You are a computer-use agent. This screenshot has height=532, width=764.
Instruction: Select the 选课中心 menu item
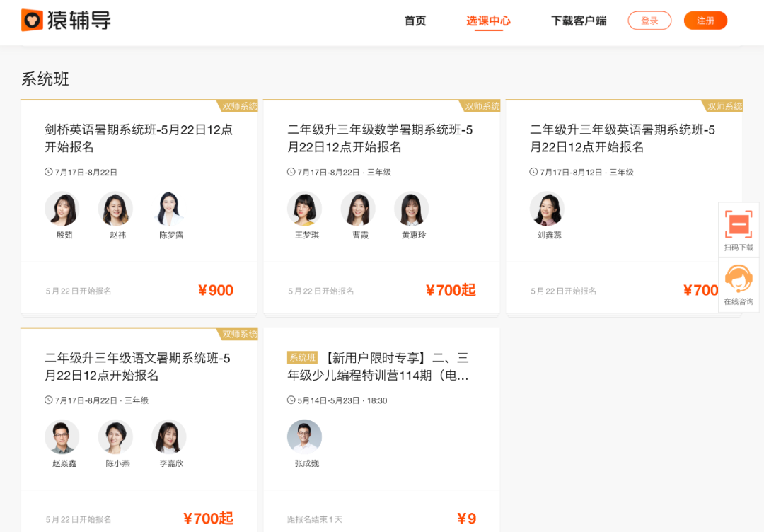(x=489, y=21)
